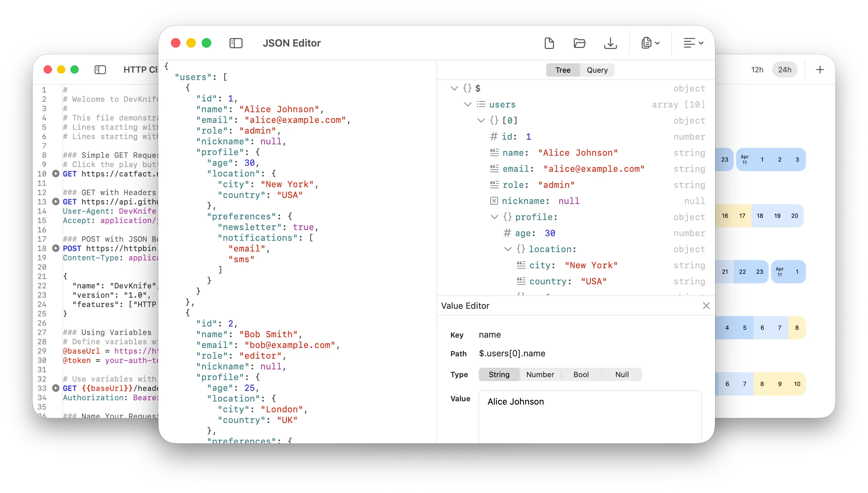Click the new document icon

549,43
